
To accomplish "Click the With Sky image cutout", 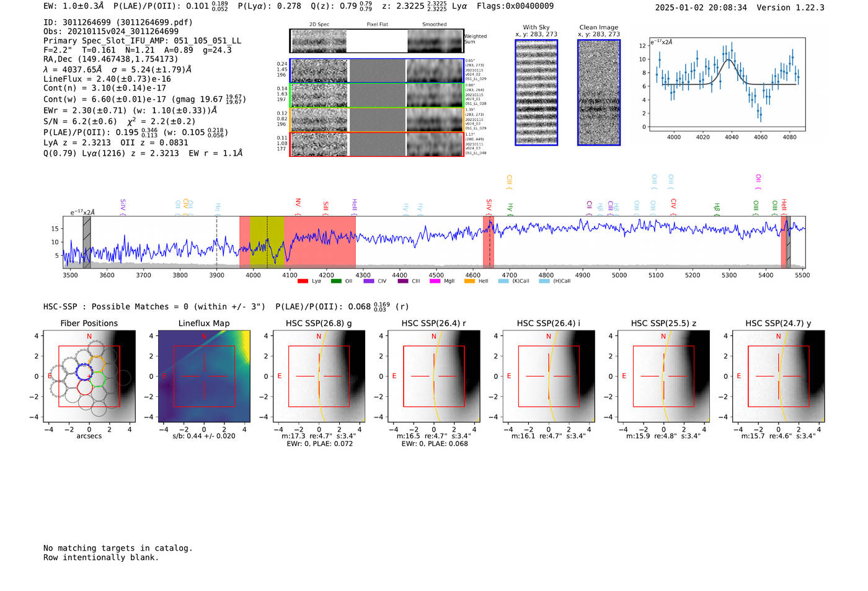I will click(536, 92).
